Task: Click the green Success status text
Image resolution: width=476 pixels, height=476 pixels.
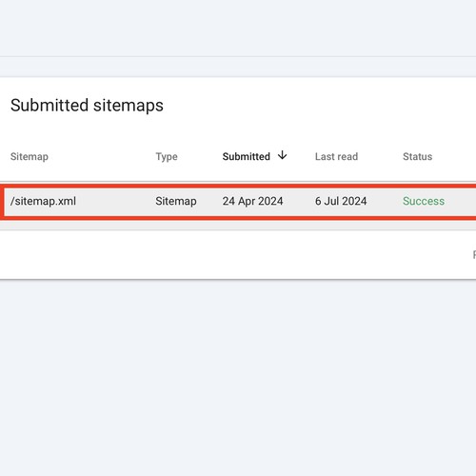Action: coord(424,201)
